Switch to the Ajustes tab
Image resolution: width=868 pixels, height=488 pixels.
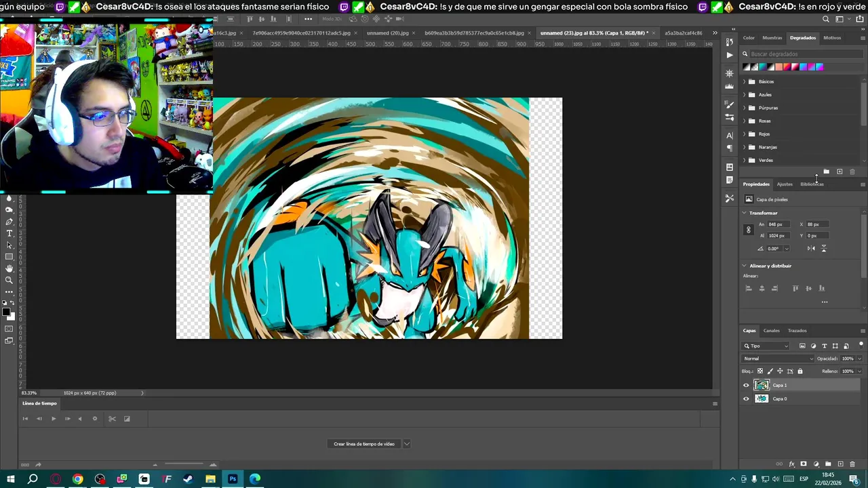pos(785,184)
